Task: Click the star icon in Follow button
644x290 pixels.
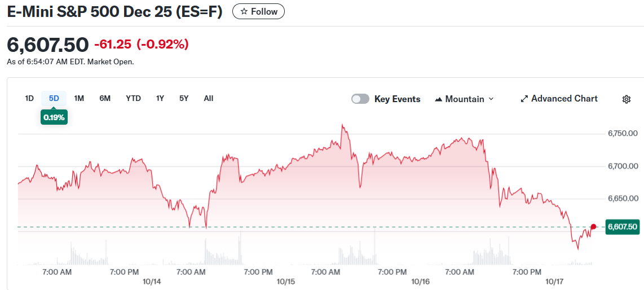Action: coord(244,12)
